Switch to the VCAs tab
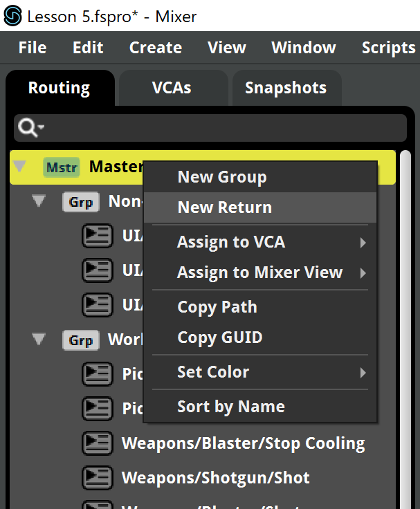This screenshot has height=509, width=420. [172, 88]
